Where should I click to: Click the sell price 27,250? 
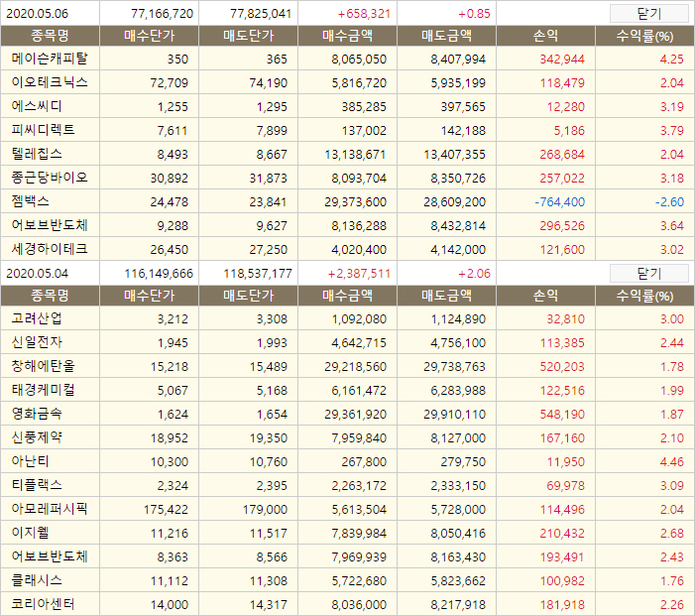(x=268, y=250)
